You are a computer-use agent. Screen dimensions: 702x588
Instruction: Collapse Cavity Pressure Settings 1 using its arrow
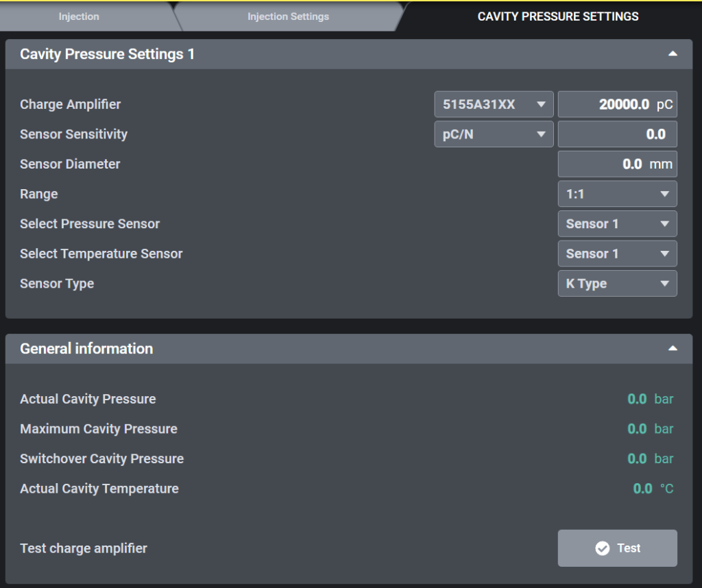click(673, 53)
